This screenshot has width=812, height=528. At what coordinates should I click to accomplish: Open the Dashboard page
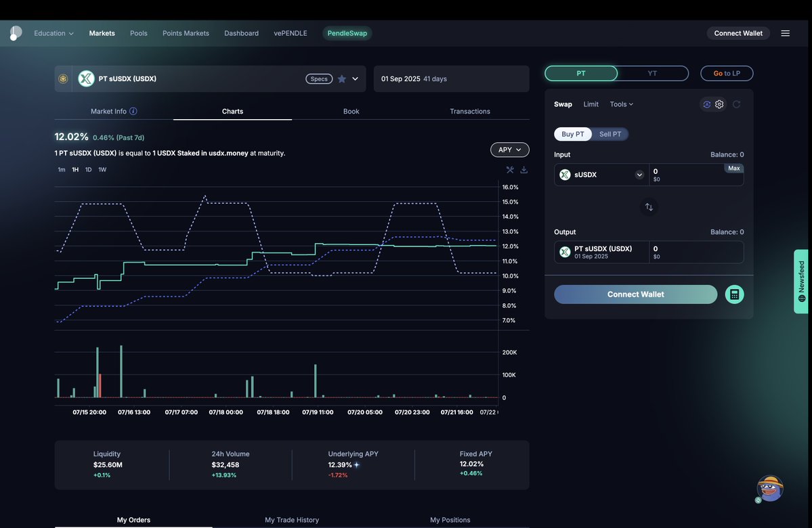tap(241, 33)
